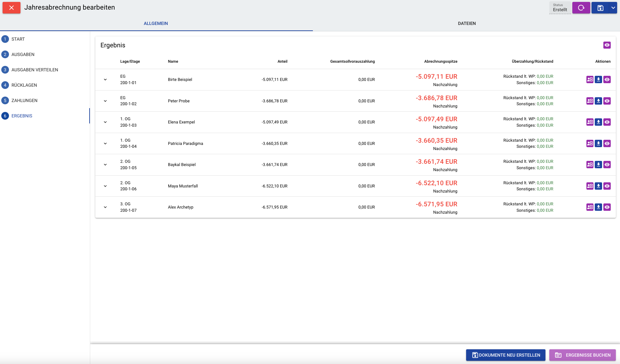Go to step 5 ZAHLUNGEN

click(x=24, y=100)
